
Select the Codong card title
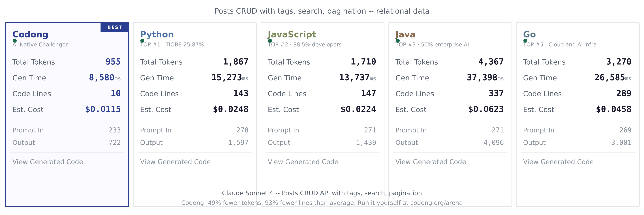pos(30,34)
